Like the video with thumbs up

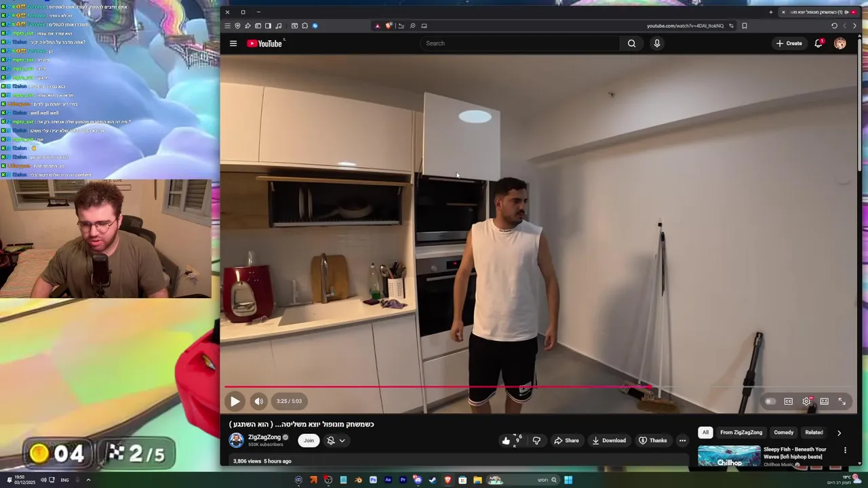[x=506, y=441]
